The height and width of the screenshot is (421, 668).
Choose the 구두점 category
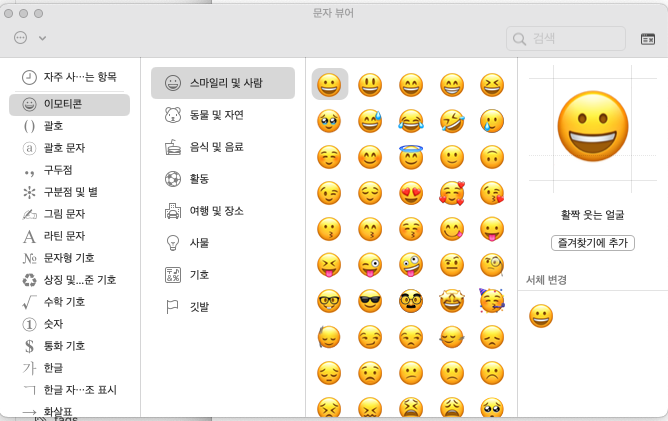pos(69,170)
